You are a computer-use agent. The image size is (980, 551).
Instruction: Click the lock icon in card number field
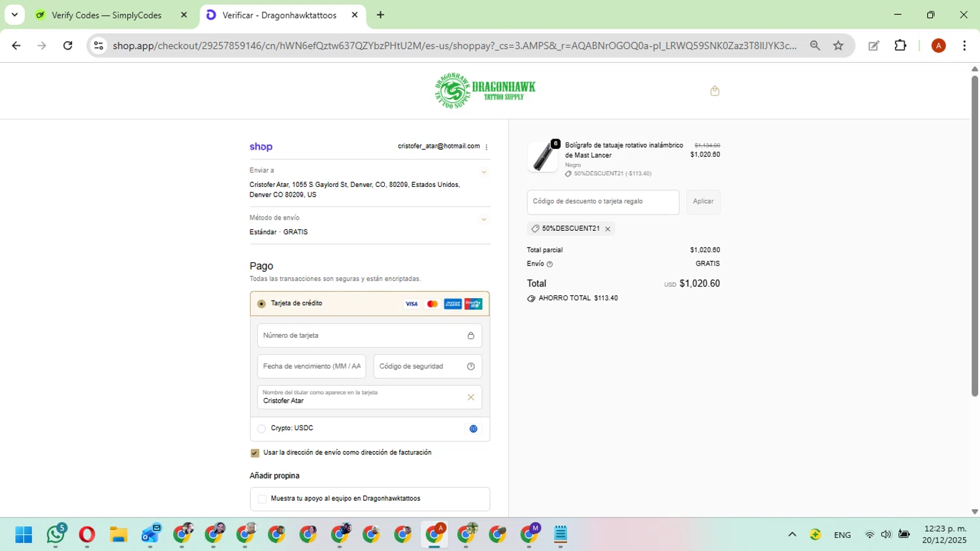tap(470, 335)
